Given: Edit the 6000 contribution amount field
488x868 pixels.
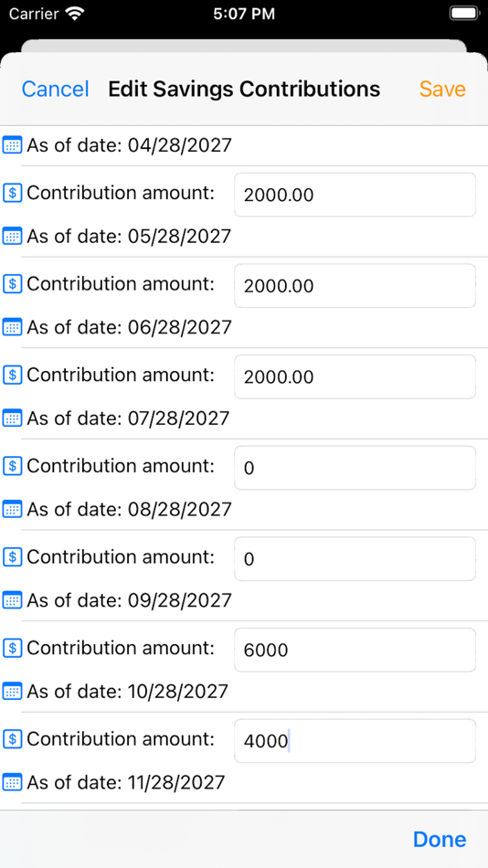Looking at the screenshot, I should click(x=355, y=650).
